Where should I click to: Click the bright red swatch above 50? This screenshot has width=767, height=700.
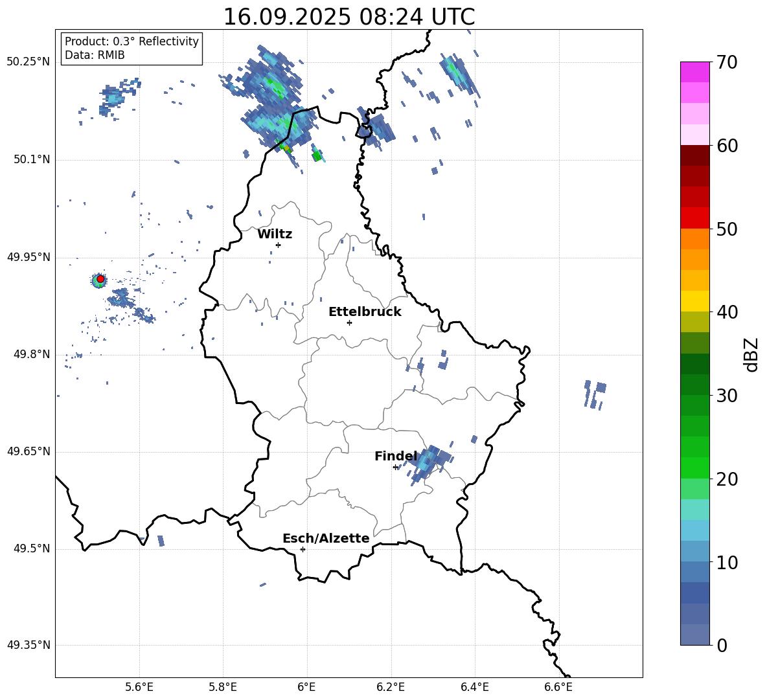(695, 218)
